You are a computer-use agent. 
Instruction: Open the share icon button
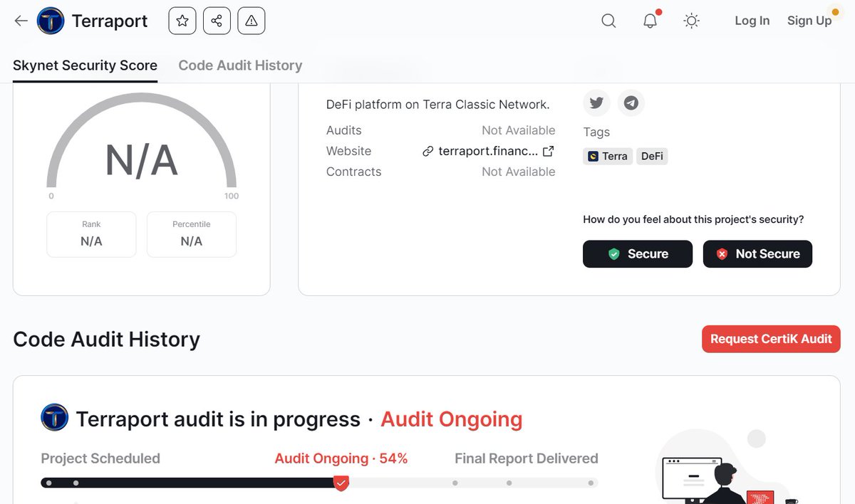click(x=217, y=21)
